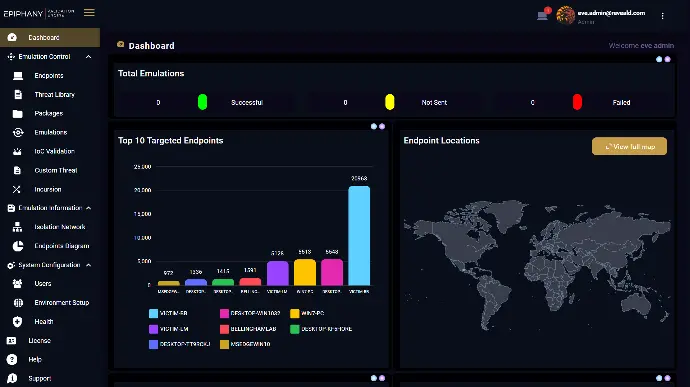
Task: Toggle the red BELLINGHAMLAB legend swatch
Action: click(224, 329)
